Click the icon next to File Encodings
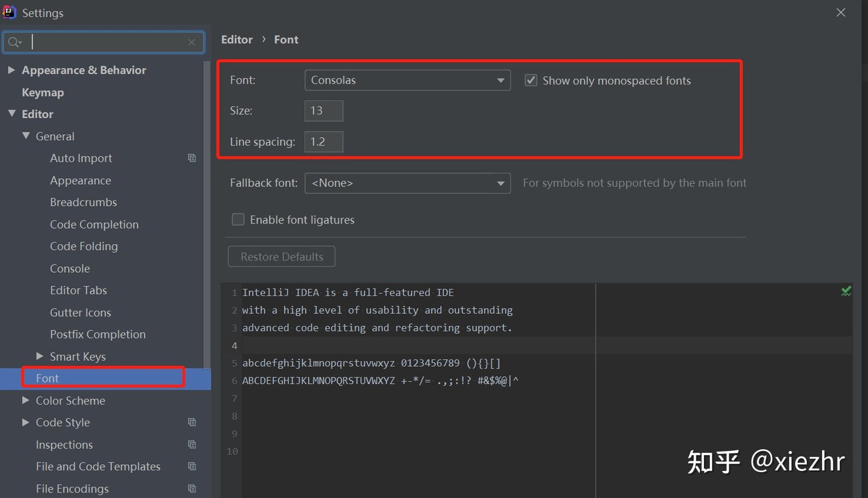The width and height of the screenshot is (868, 498). (192, 488)
